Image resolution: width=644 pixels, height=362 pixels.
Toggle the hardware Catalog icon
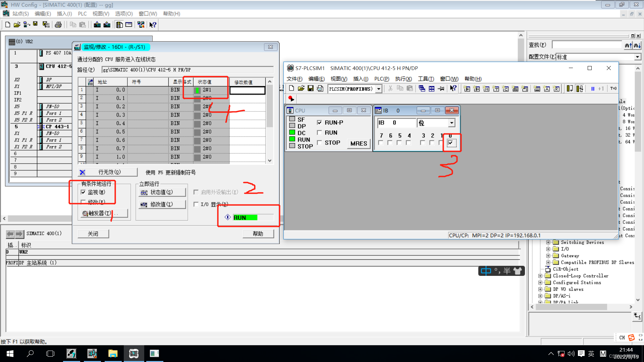click(119, 24)
